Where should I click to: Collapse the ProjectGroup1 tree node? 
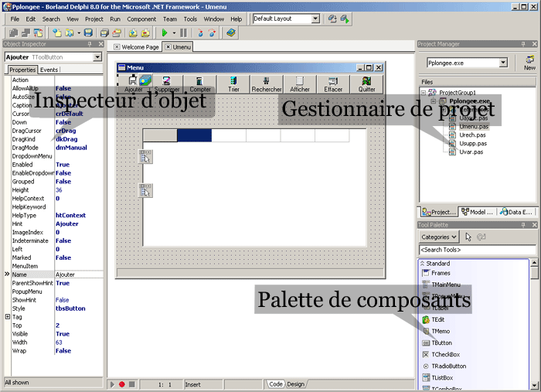[x=423, y=93]
